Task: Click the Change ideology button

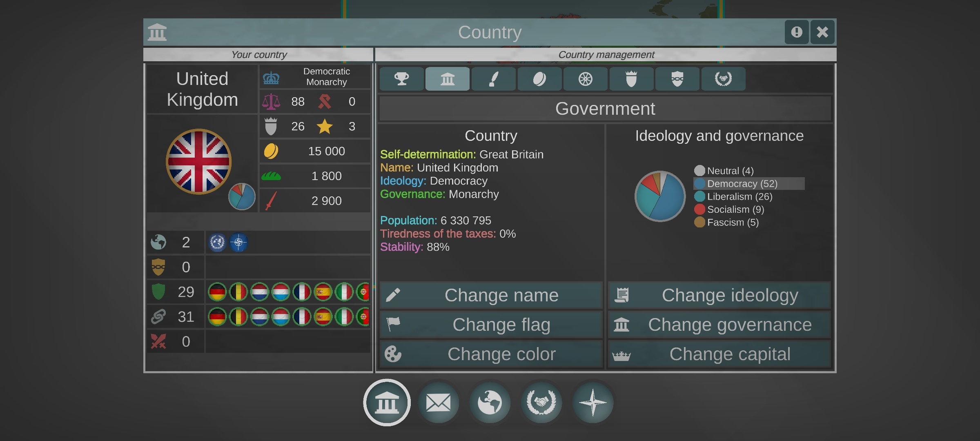Action: (x=719, y=295)
